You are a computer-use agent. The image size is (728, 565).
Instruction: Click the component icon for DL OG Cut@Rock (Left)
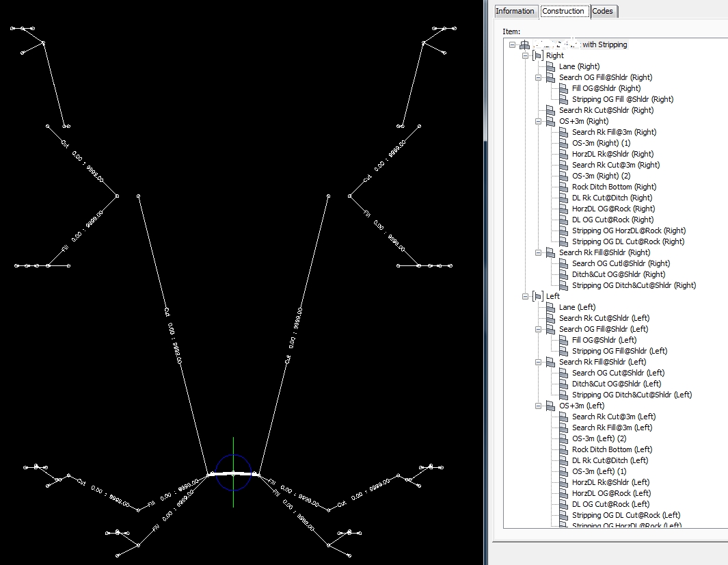[x=563, y=503]
